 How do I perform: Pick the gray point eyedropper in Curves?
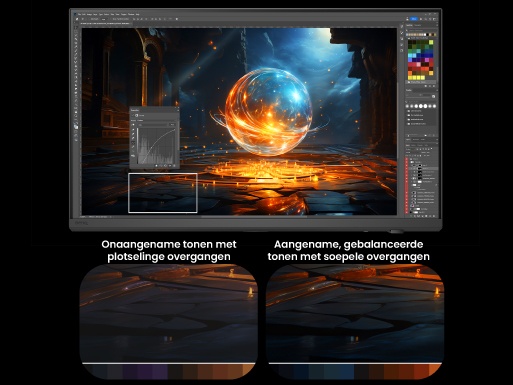pos(133,134)
